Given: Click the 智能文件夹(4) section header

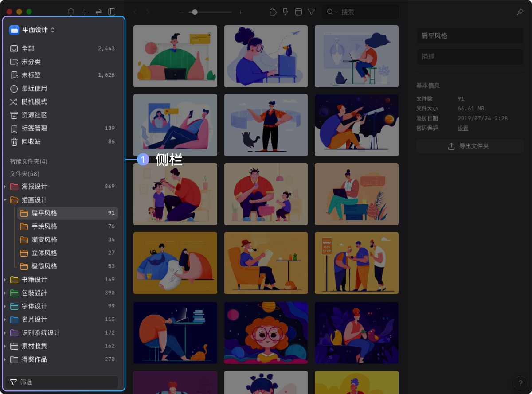Looking at the screenshot, I should (x=29, y=161).
